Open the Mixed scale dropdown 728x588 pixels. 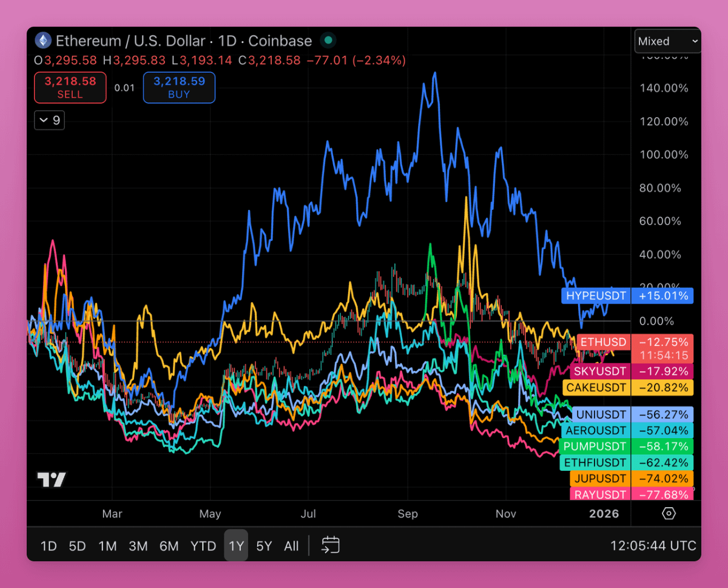pyautogui.click(x=668, y=41)
